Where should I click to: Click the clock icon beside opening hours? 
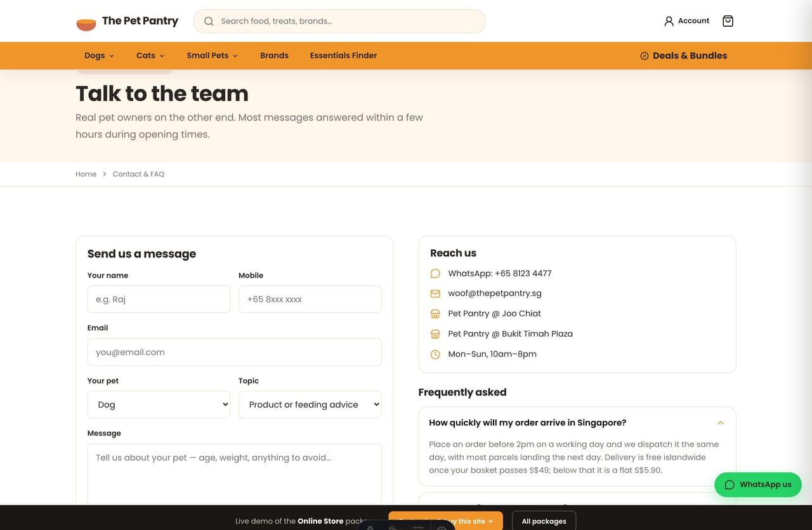[x=435, y=354]
